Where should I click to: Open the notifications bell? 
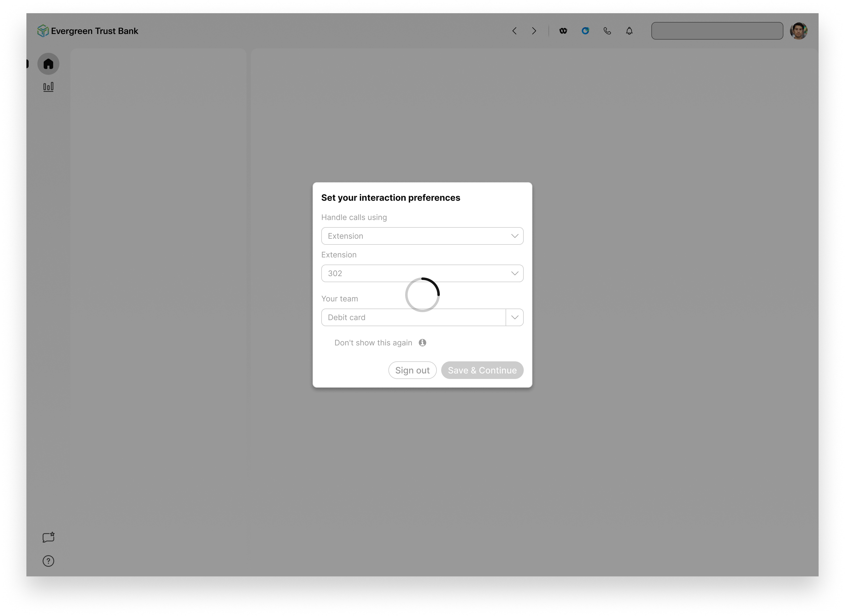coord(629,31)
